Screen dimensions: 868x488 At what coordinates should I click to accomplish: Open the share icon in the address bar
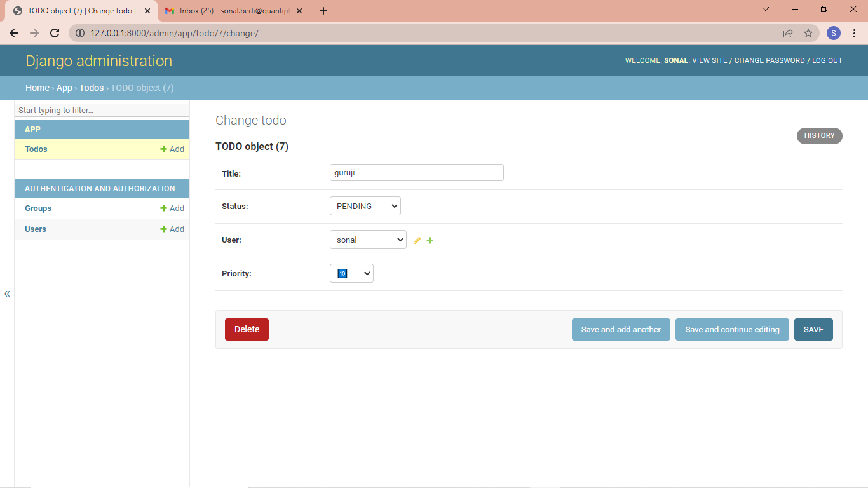point(788,33)
